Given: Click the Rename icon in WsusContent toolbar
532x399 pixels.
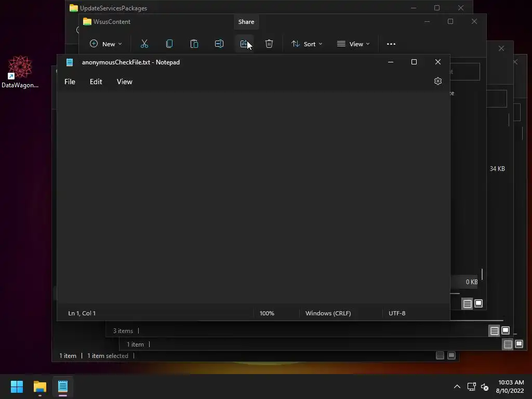Looking at the screenshot, I should click(x=219, y=44).
